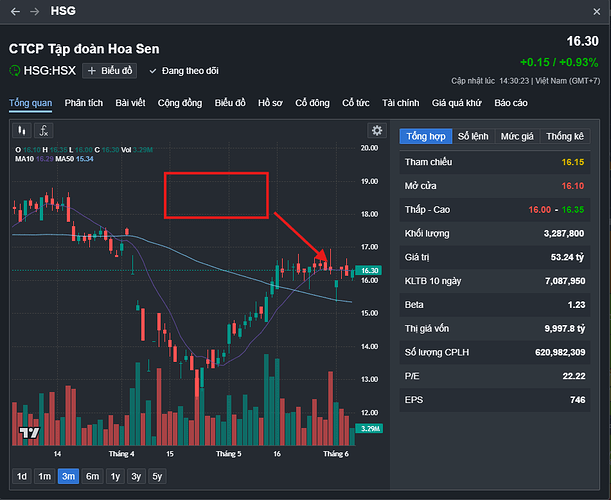The height and width of the screenshot is (500, 611).
Task: Open chart settings gear icon
Action: (x=377, y=130)
